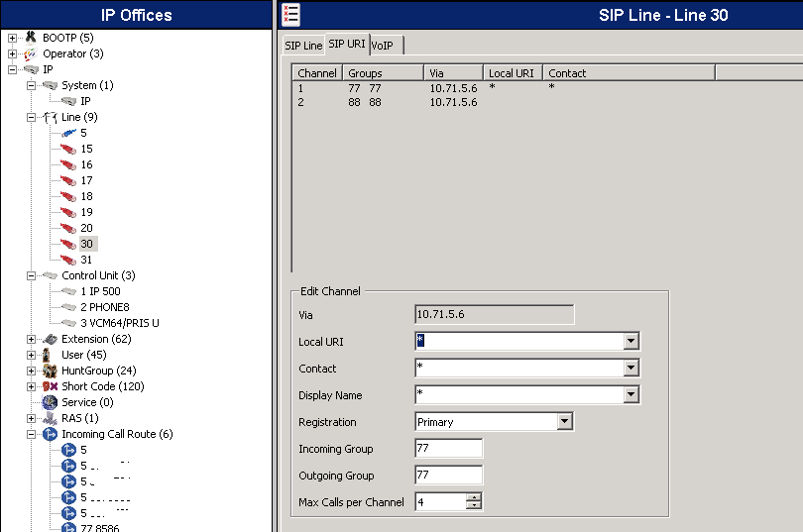The height and width of the screenshot is (532, 803).
Task: Click the Incoming Call Route arrow icon
Action: pyautogui.click(x=50, y=434)
